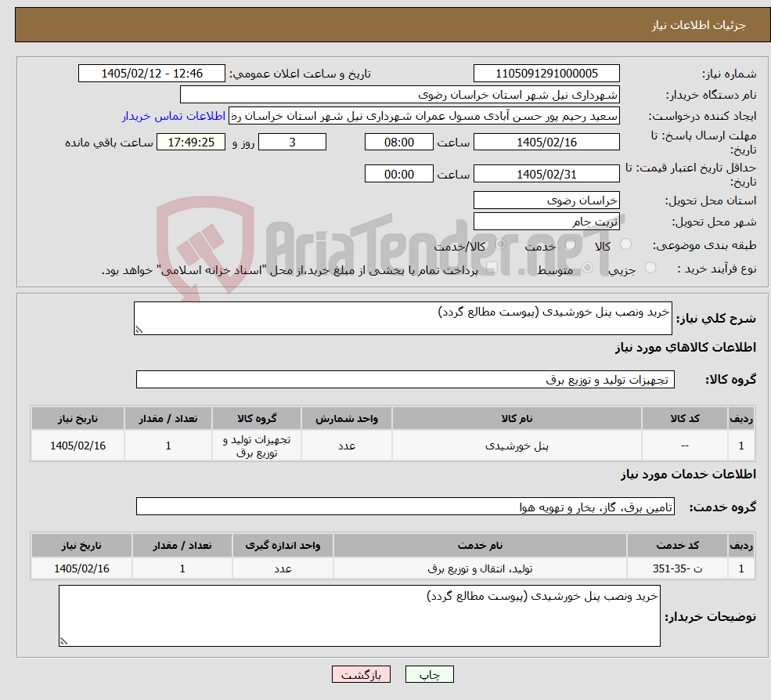The width and height of the screenshot is (771, 700).
Task: Click the تولید، انتقال و توزیع برق service cell
Action: pos(480,568)
